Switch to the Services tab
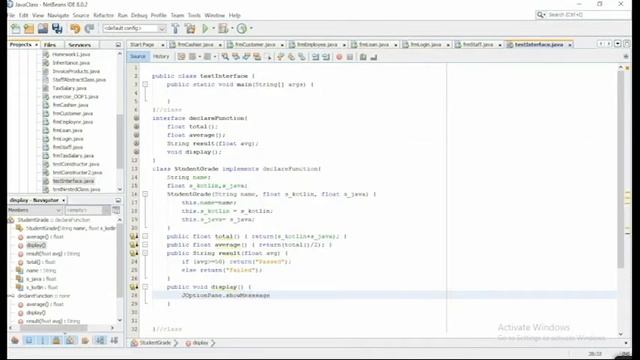 80,44
